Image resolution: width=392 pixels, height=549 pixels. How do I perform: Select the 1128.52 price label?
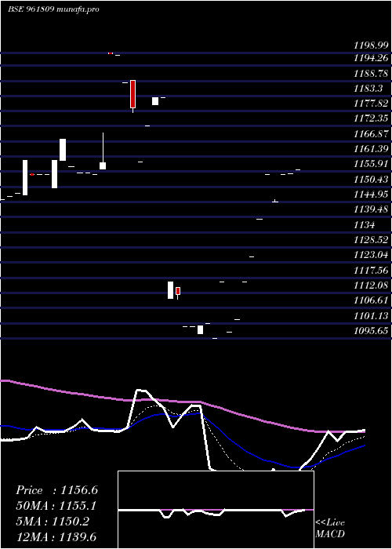click(x=371, y=240)
